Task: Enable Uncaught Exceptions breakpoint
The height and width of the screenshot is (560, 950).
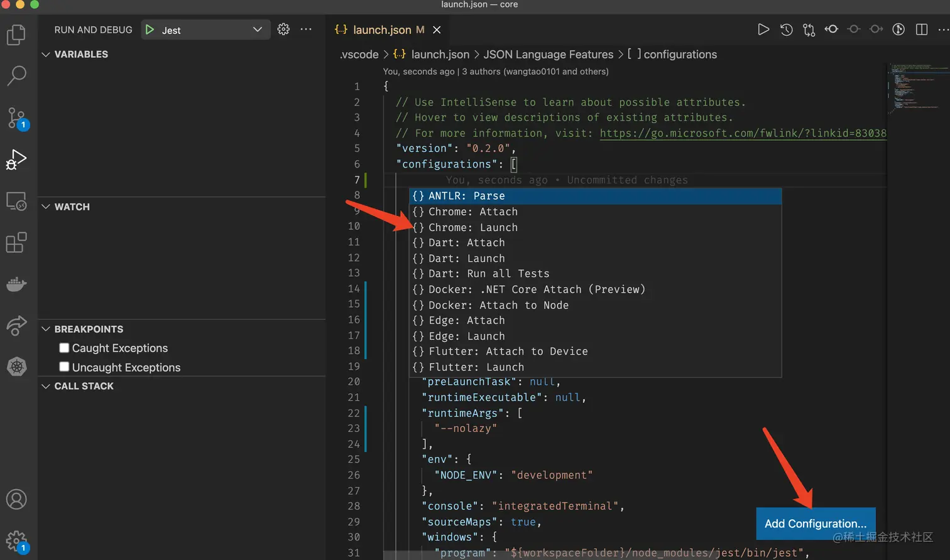Action: point(64,367)
